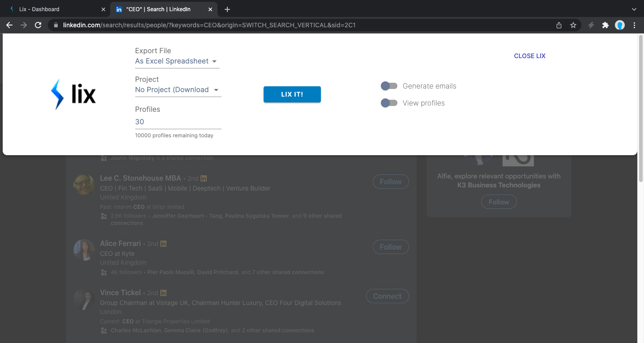Click the Lix lightning extension icon
Screen dimensions: 644x343
pos(591,25)
